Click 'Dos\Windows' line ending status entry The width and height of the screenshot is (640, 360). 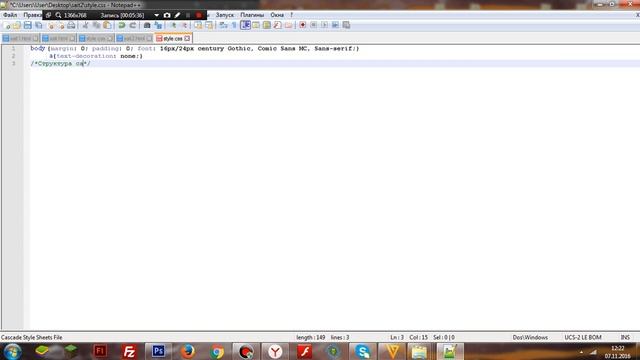[530, 338]
